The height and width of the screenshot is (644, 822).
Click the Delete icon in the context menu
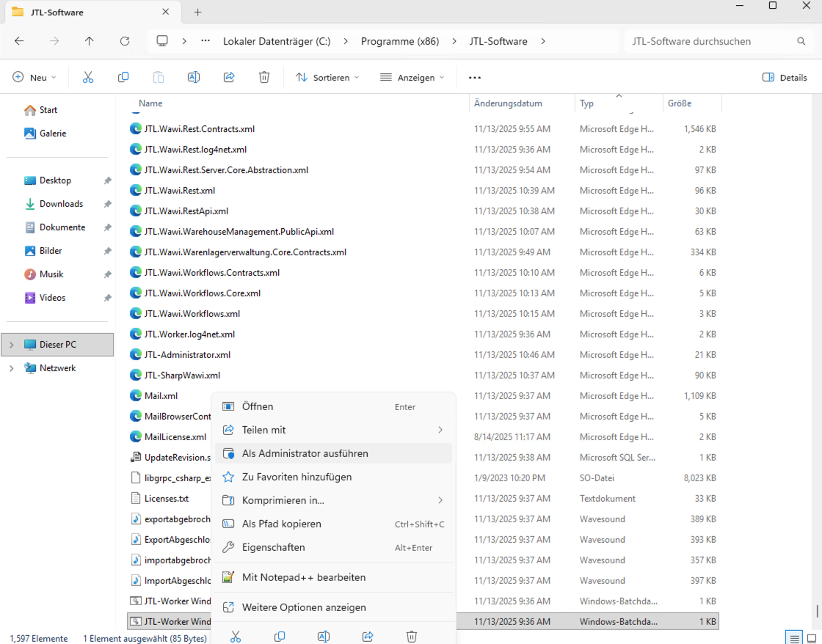point(412,636)
